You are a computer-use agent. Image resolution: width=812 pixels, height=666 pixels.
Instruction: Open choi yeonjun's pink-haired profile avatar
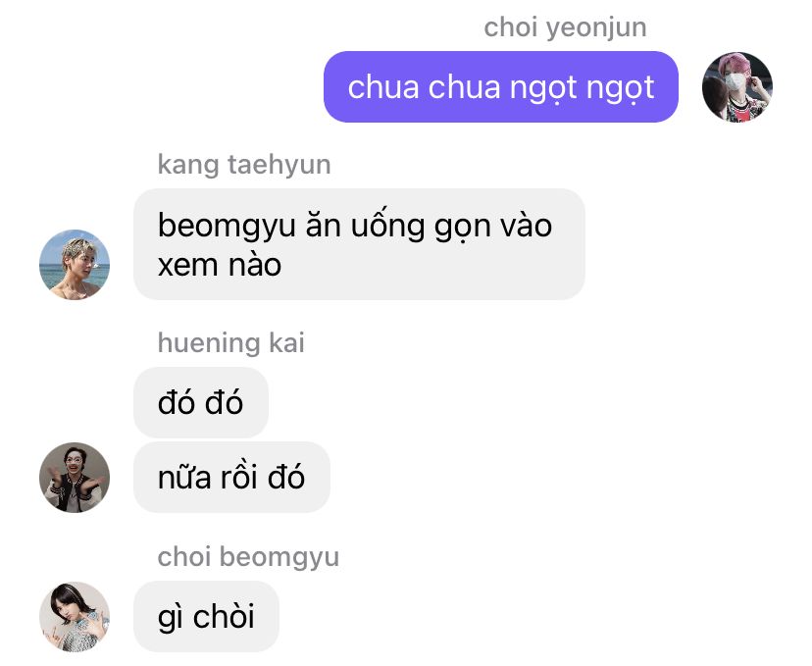(x=736, y=87)
